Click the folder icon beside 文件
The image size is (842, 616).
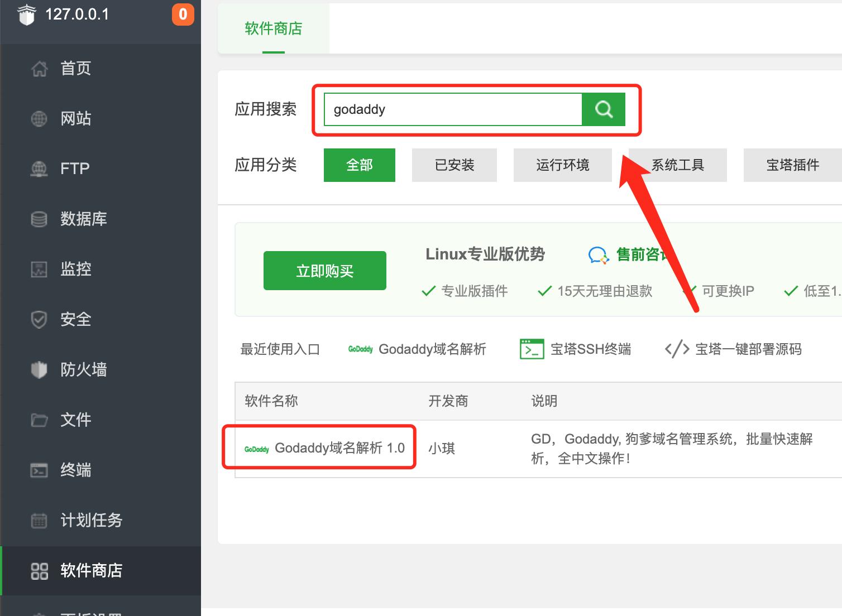(x=39, y=420)
